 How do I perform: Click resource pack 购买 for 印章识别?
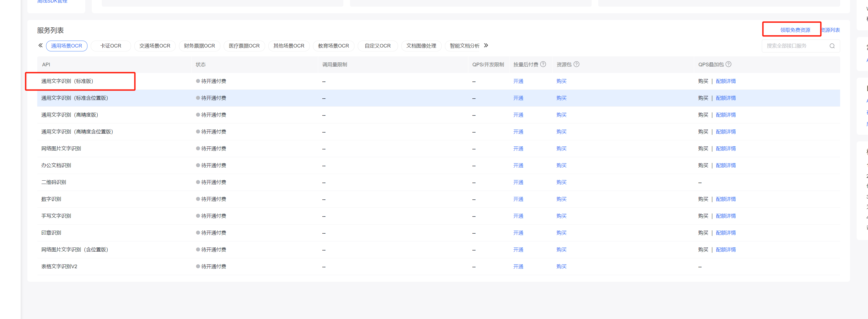click(x=561, y=233)
